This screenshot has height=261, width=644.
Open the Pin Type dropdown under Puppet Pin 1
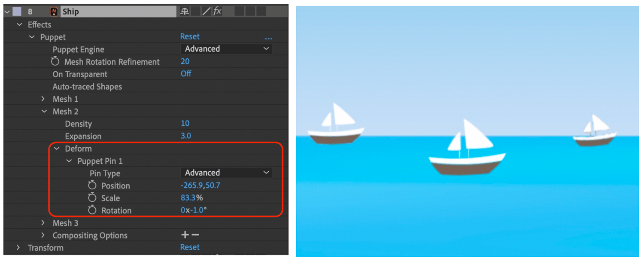(226, 173)
